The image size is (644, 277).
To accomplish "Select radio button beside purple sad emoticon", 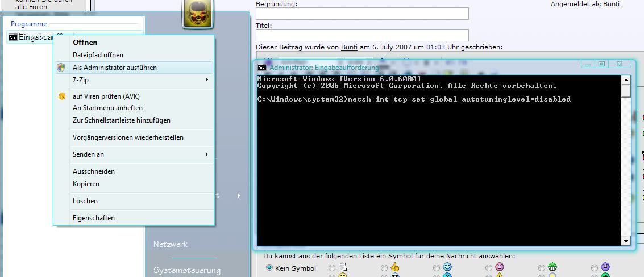I will click(x=594, y=268).
